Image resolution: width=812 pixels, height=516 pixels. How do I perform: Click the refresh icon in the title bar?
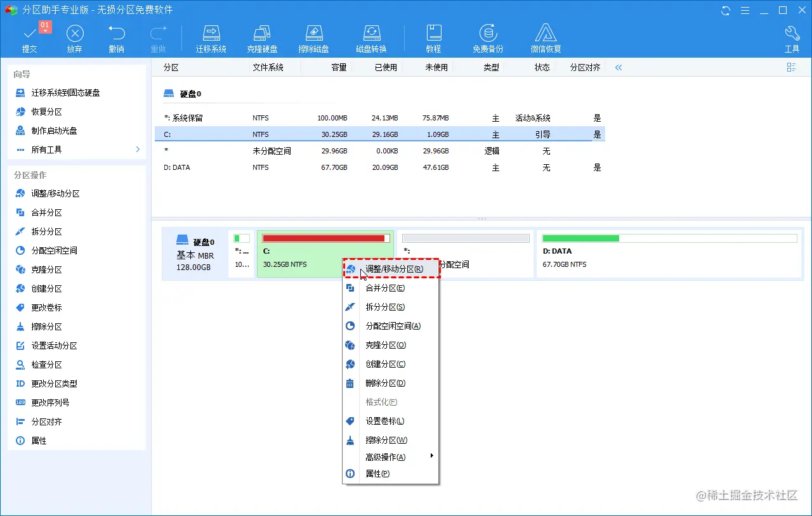point(724,10)
